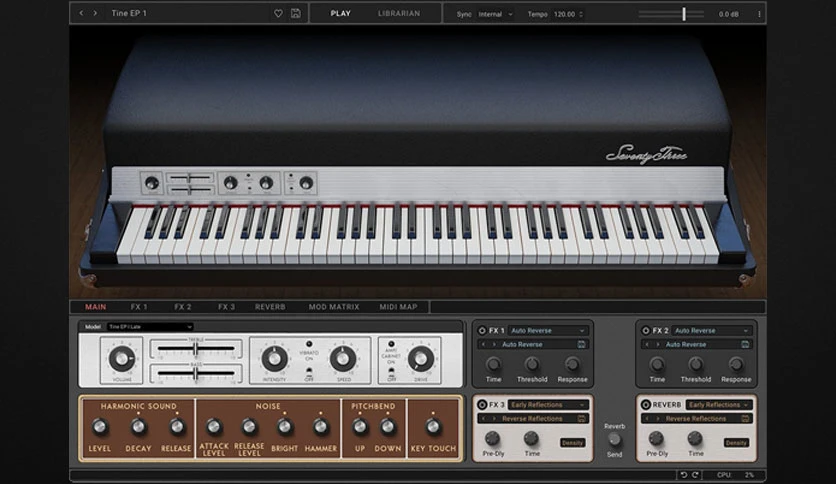Click the Volume knob in the MAIN panel
The image size is (836, 484).
point(122,358)
